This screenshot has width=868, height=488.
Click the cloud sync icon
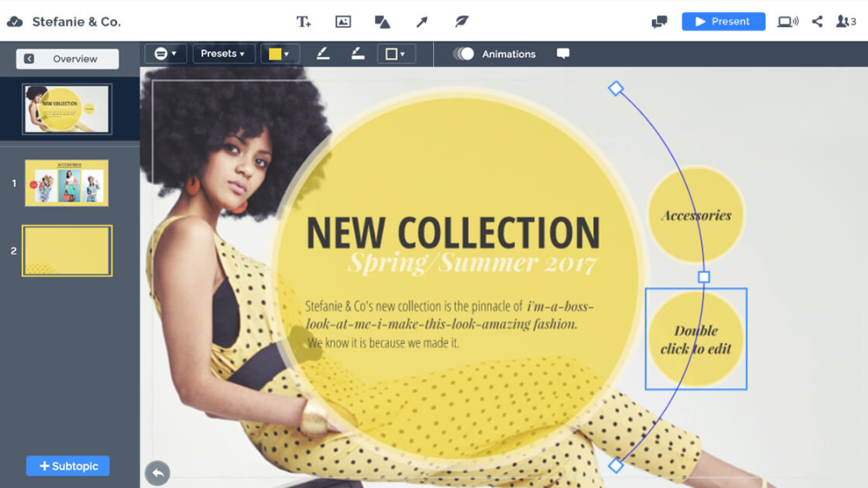[x=15, y=22]
